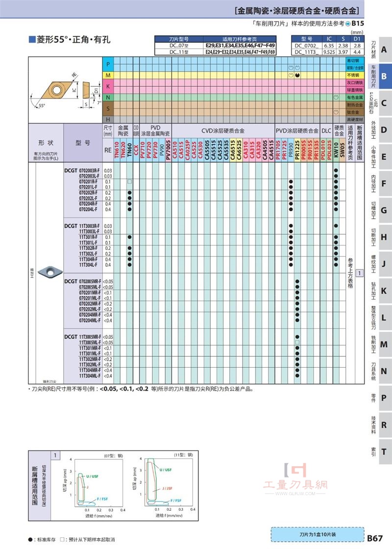
Task: Click the hollow square marker for 11T3005ML-F
Action: tap(297, 342)
